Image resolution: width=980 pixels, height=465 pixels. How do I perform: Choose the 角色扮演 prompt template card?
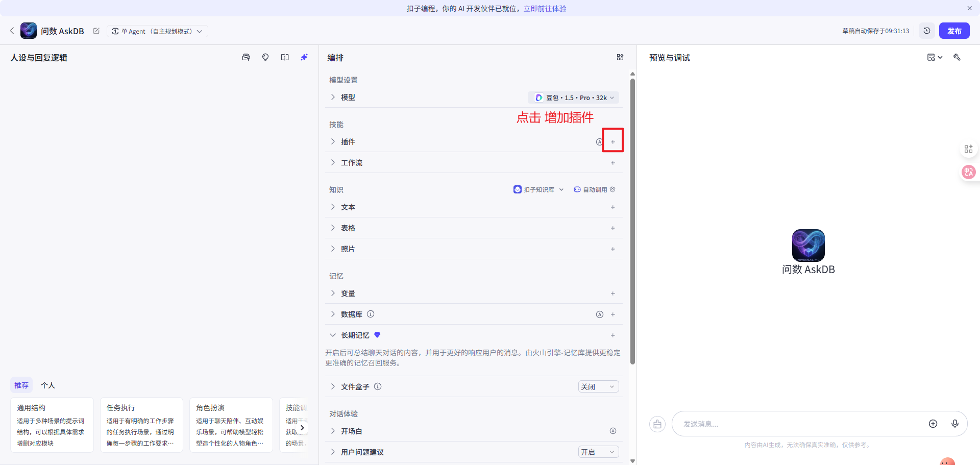click(231, 425)
